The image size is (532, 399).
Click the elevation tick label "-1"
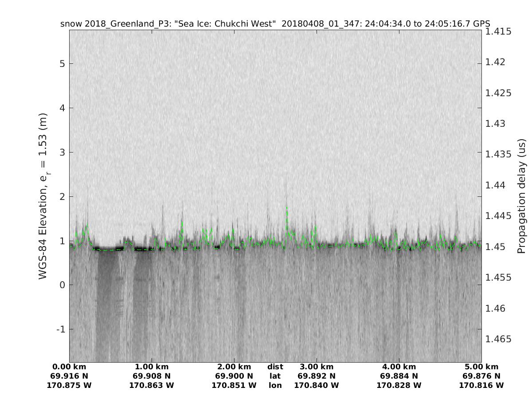pos(61,329)
